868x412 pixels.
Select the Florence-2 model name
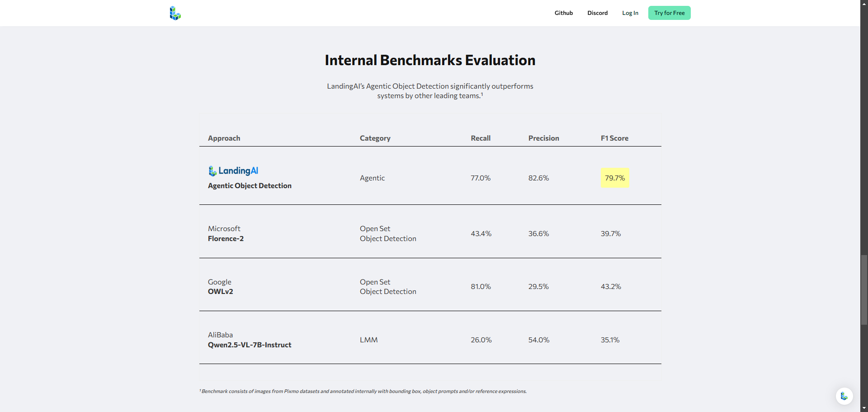[x=226, y=239]
